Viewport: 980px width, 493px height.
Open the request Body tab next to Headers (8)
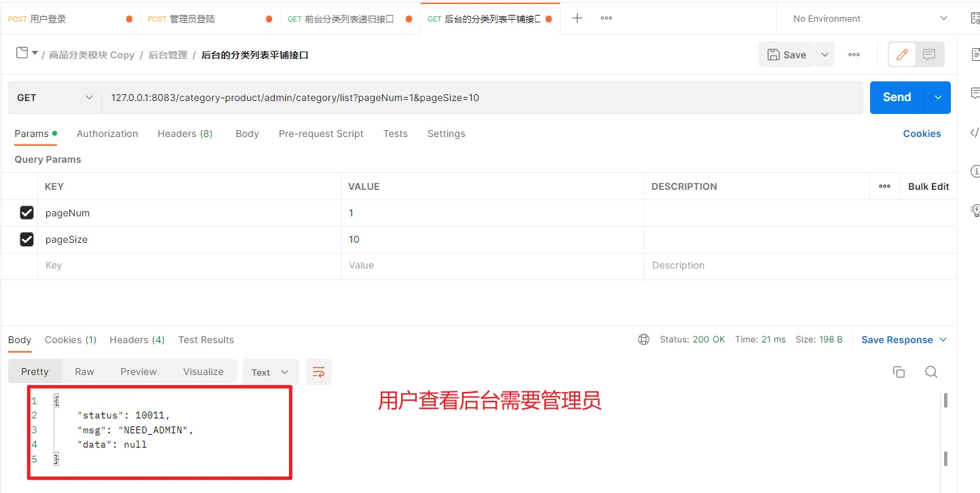(x=247, y=134)
